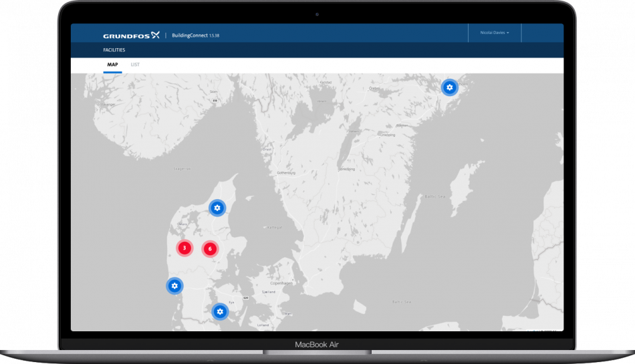Click the Grundfos logo in header
The height and width of the screenshot is (364, 635).
131,35
